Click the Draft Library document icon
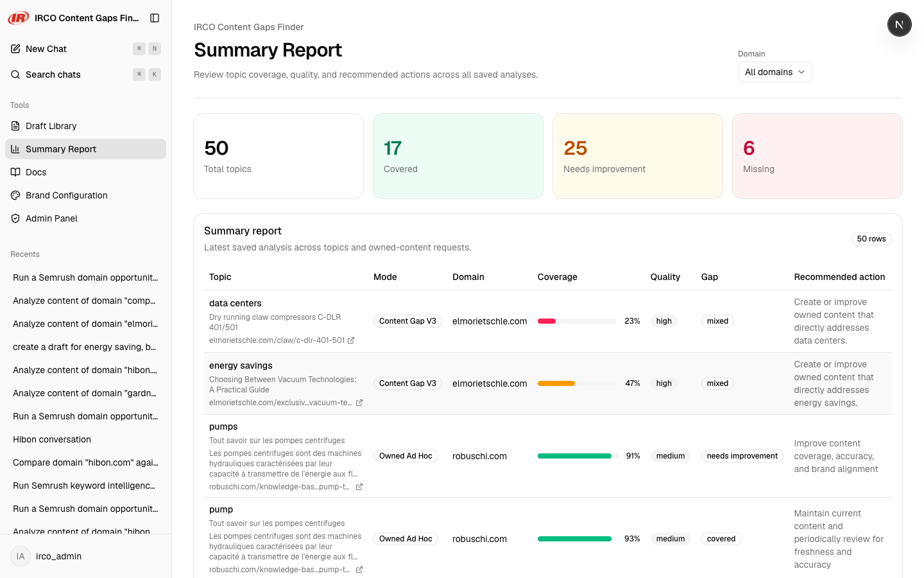 tap(15, 126)
